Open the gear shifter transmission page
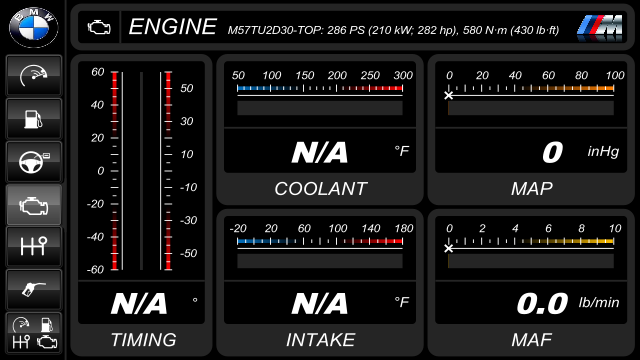 tap(34, 247)
